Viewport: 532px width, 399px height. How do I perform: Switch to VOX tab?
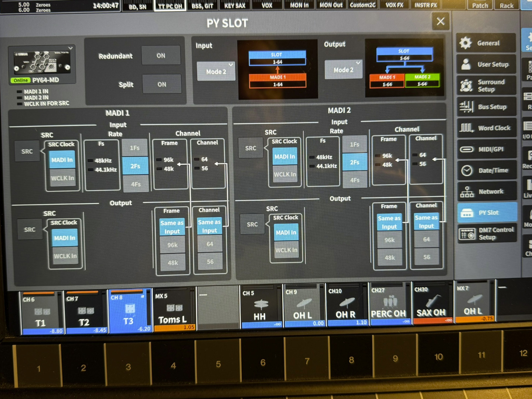(267, 5)
